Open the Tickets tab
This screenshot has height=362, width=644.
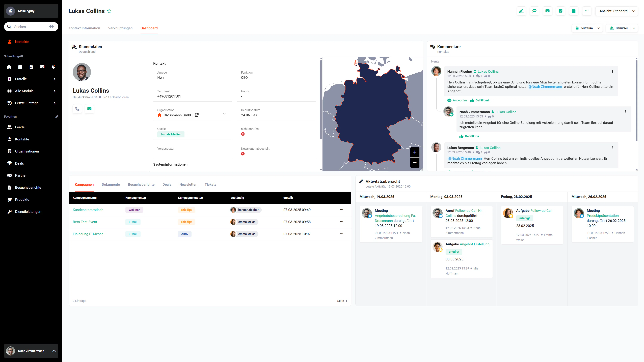pyautogui.click(x=210, y=185)
